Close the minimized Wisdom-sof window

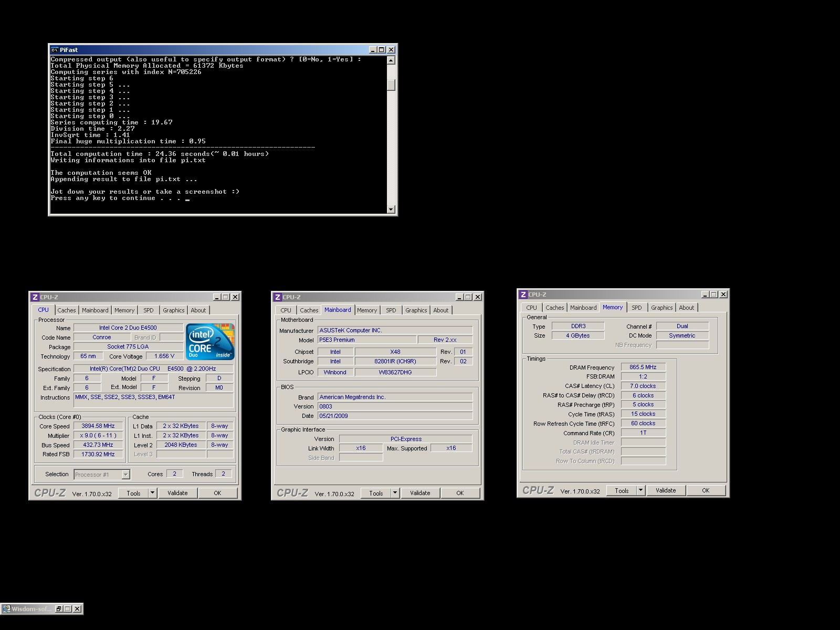77,609
